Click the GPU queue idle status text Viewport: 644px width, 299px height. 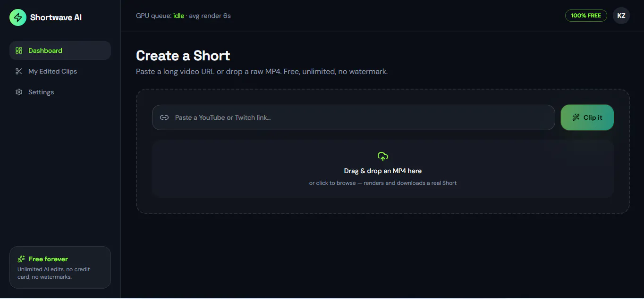coord(183,16)
